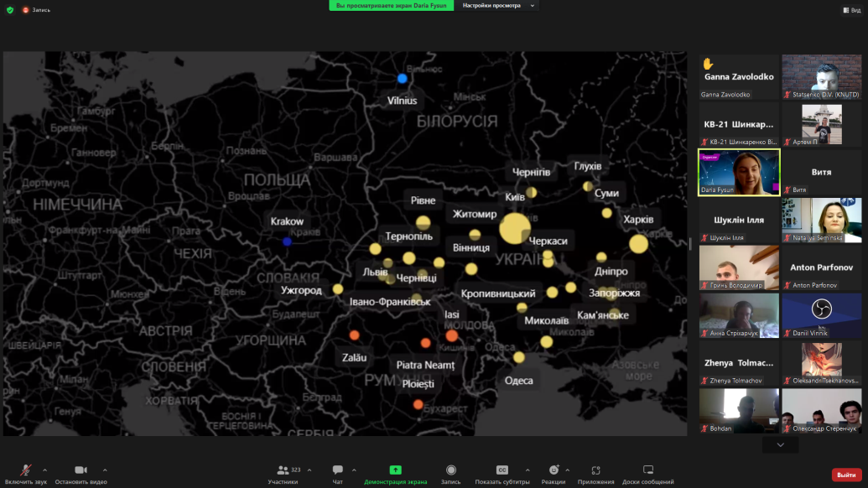Click the Житомир map label
868x488 pixels.
click(475, 214)
